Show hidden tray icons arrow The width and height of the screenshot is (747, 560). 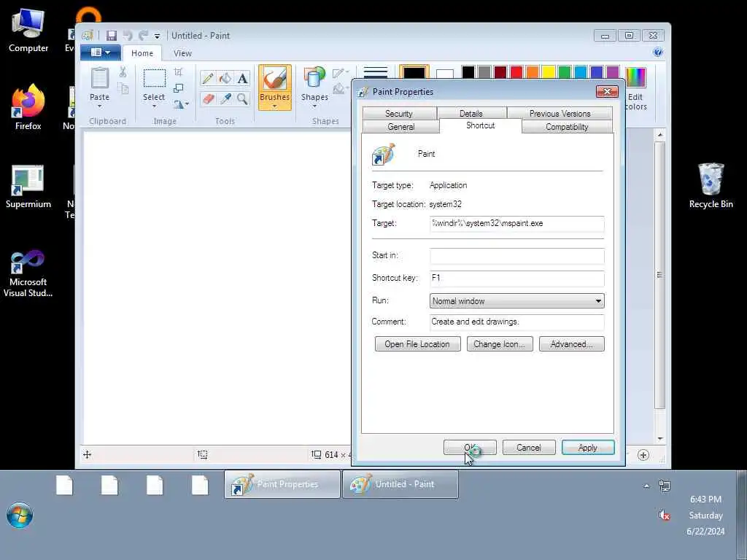click(646, 486)
